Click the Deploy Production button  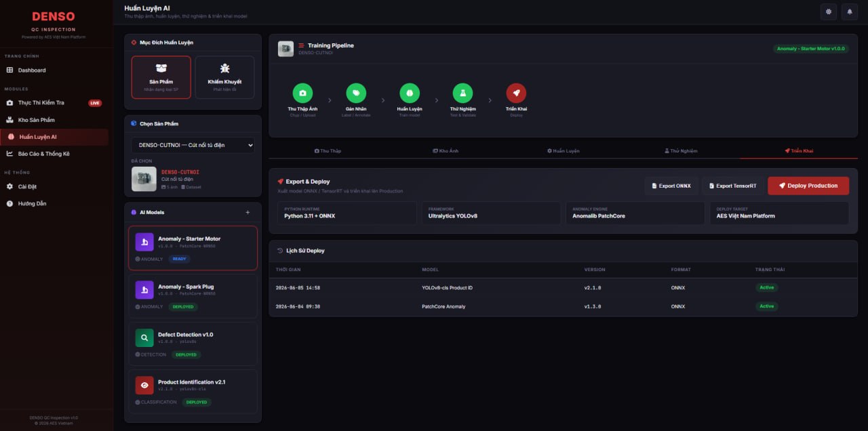pos(808,186)
